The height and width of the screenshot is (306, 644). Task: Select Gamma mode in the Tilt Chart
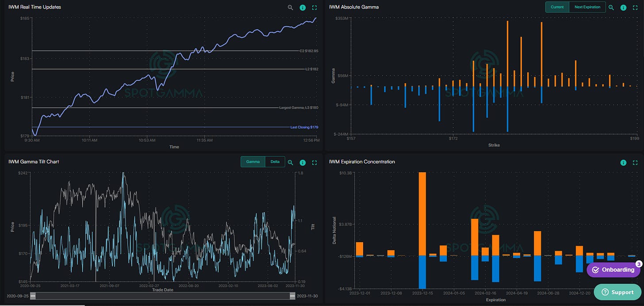coord(253,162)
